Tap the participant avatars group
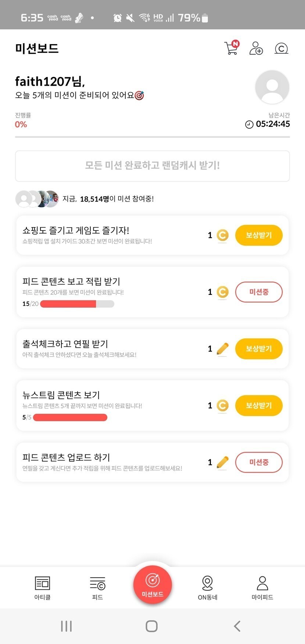The height and width of the screenshot is (644, 305). [37, 199]
